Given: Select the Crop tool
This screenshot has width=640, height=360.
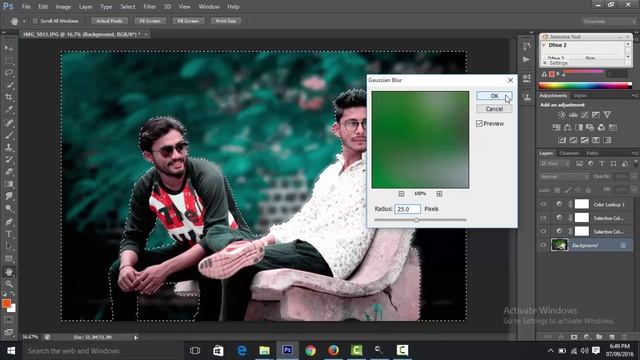Looking at the screenshot, I should [9, 98].
